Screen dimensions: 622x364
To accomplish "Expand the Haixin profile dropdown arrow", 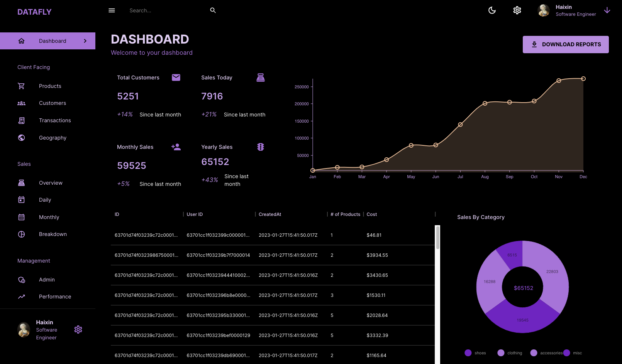I will click(607, 10).
